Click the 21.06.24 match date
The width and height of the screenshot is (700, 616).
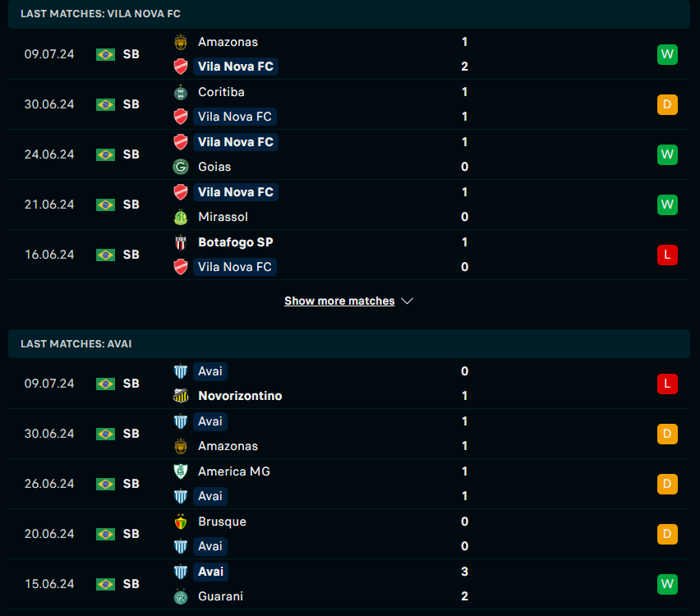pyautogui.click(x=49, y=205)
